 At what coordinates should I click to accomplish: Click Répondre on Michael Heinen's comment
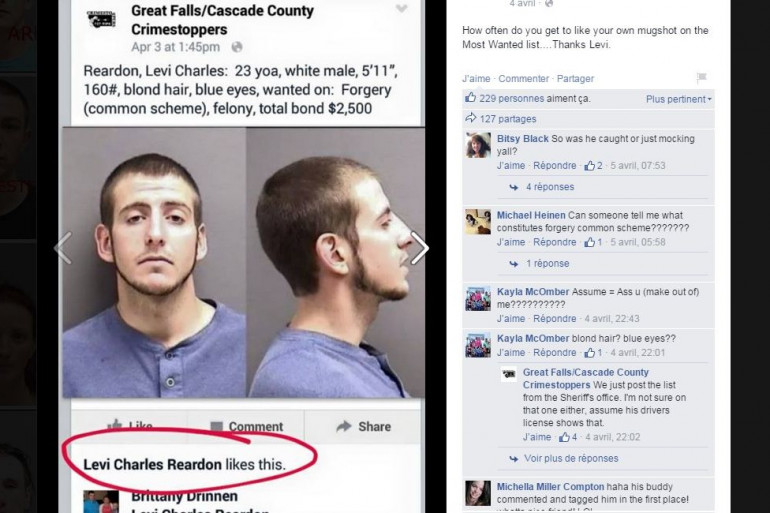(554, 242)
